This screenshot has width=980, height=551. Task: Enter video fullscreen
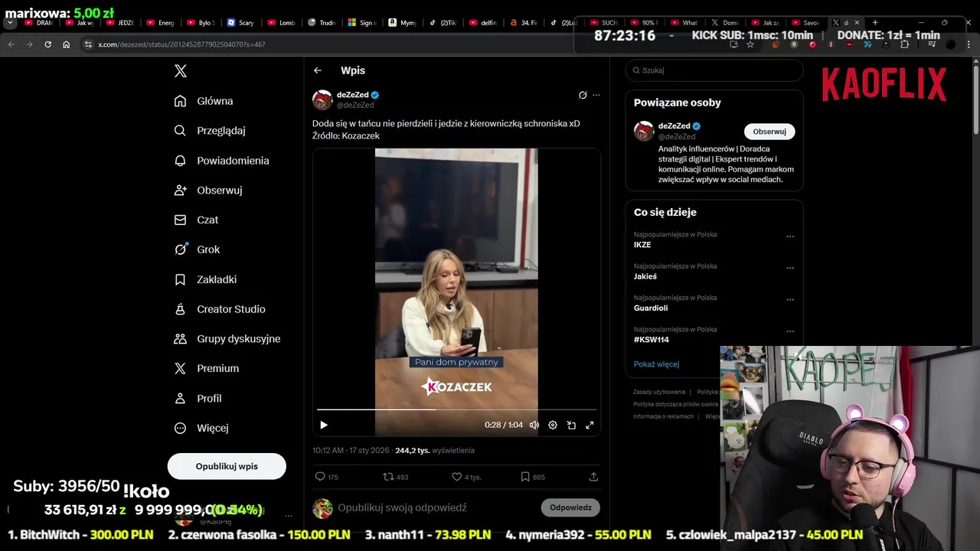pyautogui.click(x=590, y=425)
